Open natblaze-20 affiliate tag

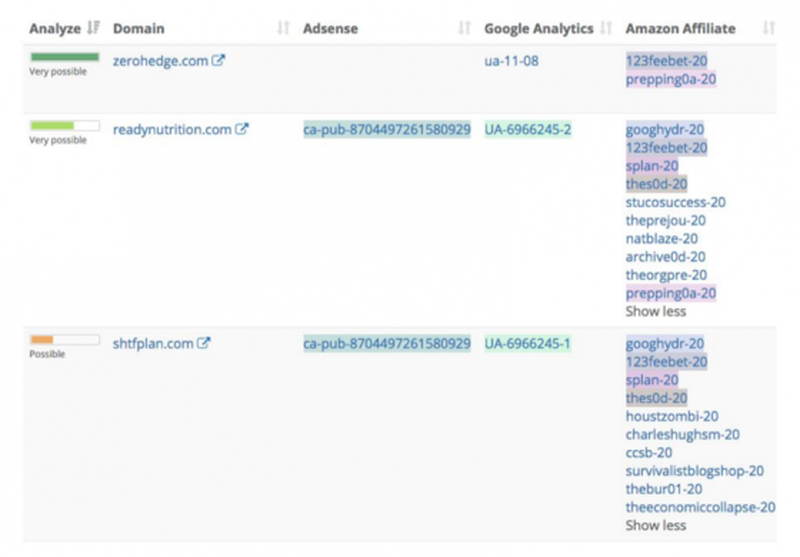click(x=662, y=239)
